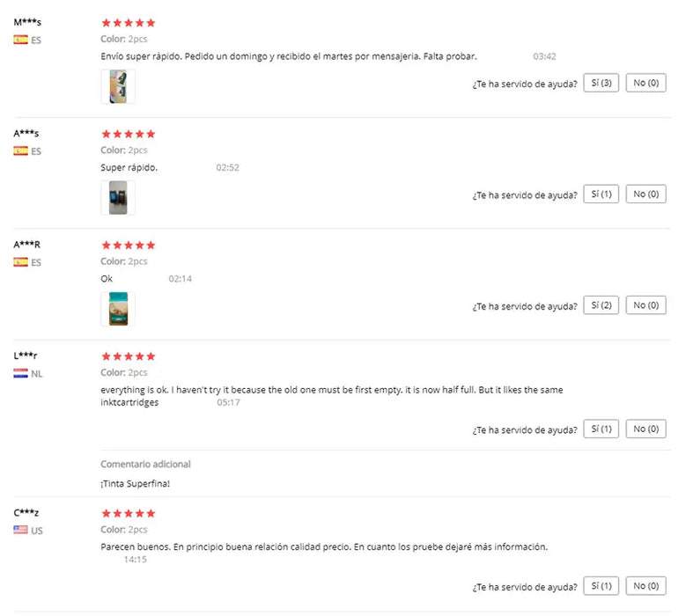Image resolution: width=678 pixels, height=616 pixels.
Task: Click No (0) on M***s review
Action: click(645, 83)
